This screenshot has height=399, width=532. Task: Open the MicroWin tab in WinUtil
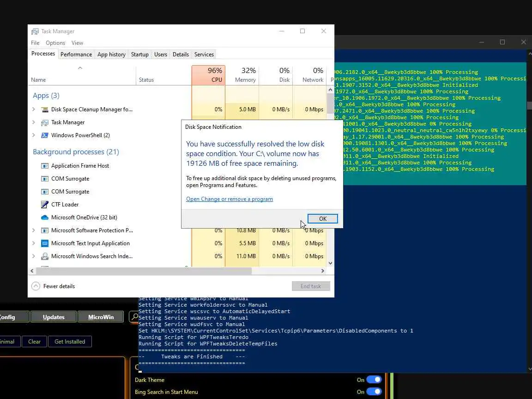coord(101,317)
